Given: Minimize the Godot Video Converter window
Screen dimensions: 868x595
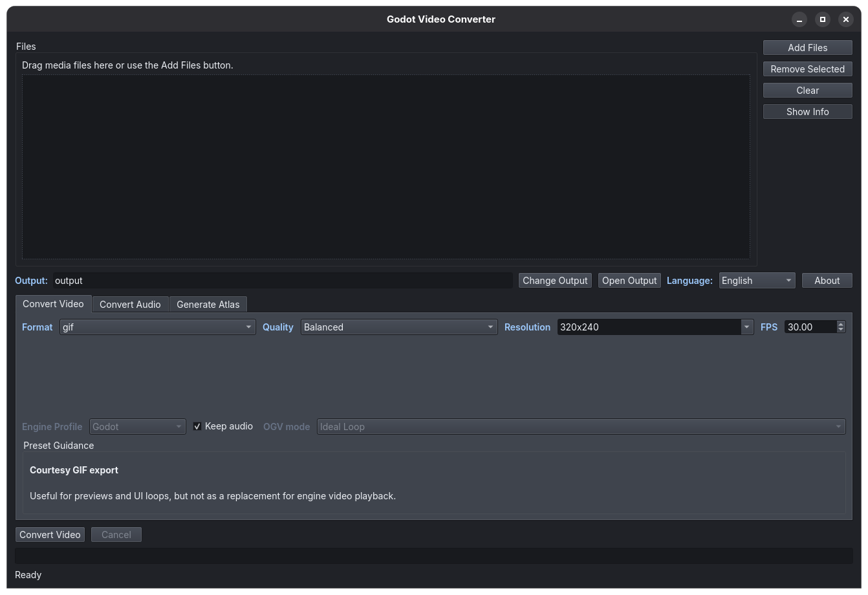Looking at the screenshot, I should coord(799,19).
